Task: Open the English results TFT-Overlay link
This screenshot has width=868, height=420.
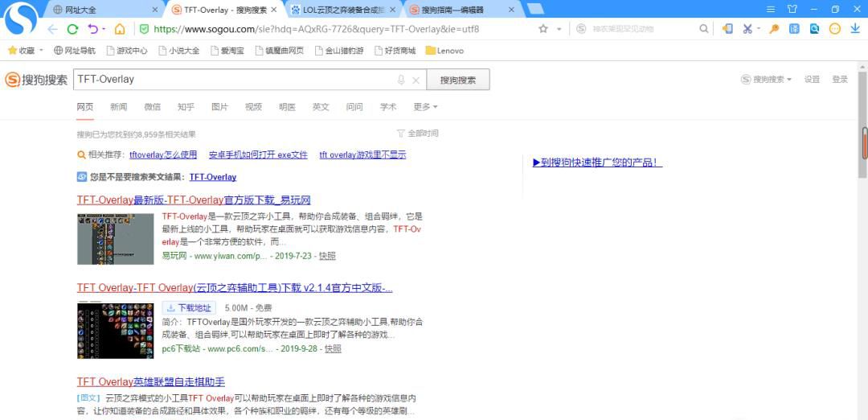Action: [212, 177]
